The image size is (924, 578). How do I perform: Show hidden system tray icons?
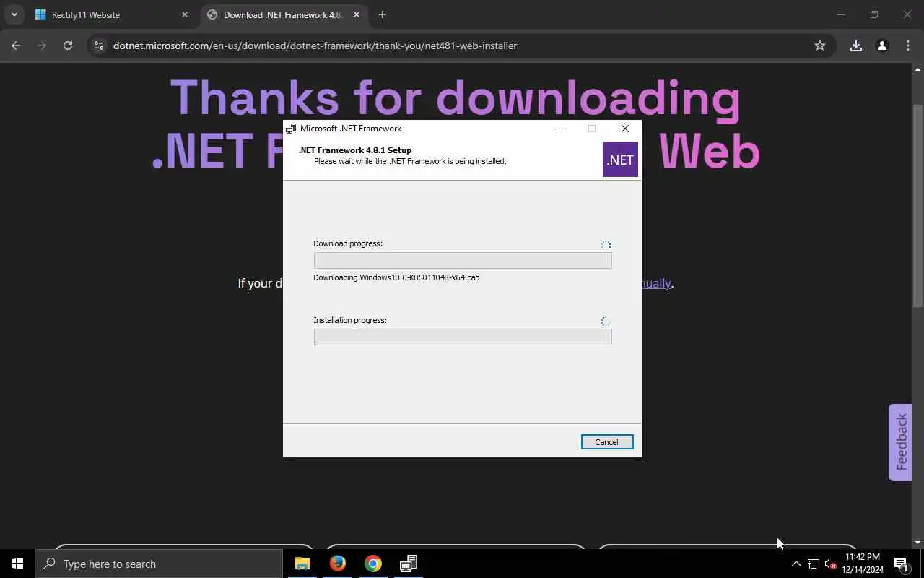[x=796, y=564]
